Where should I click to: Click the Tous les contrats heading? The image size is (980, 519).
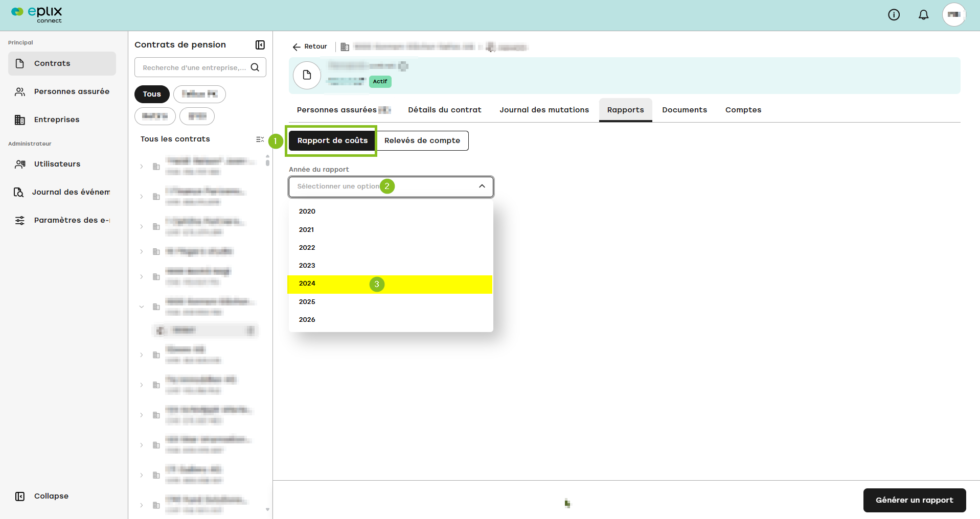click(175, 139)
